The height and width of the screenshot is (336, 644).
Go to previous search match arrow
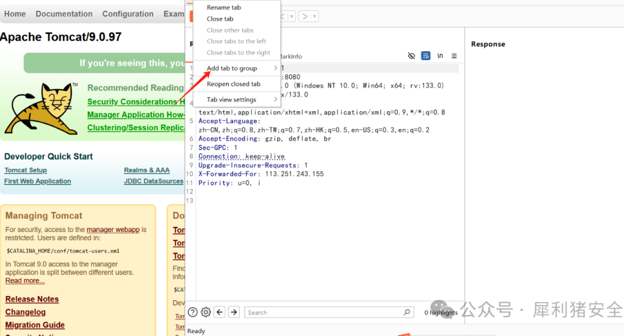click(219, 312)
